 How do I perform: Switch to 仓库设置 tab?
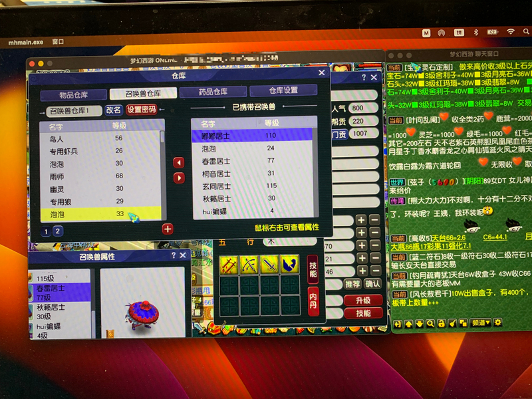pyautogui.click(x=283, y=90)
